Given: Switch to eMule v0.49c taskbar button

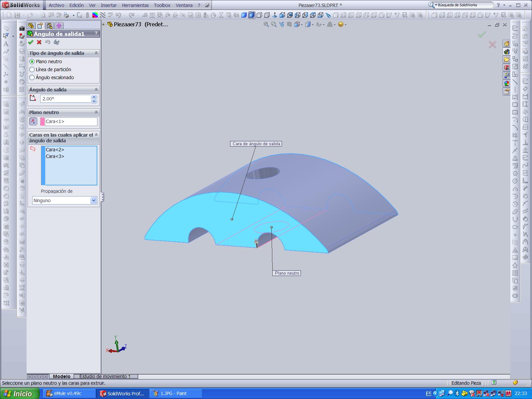Looking at the screenshot, I should (70, 394).
